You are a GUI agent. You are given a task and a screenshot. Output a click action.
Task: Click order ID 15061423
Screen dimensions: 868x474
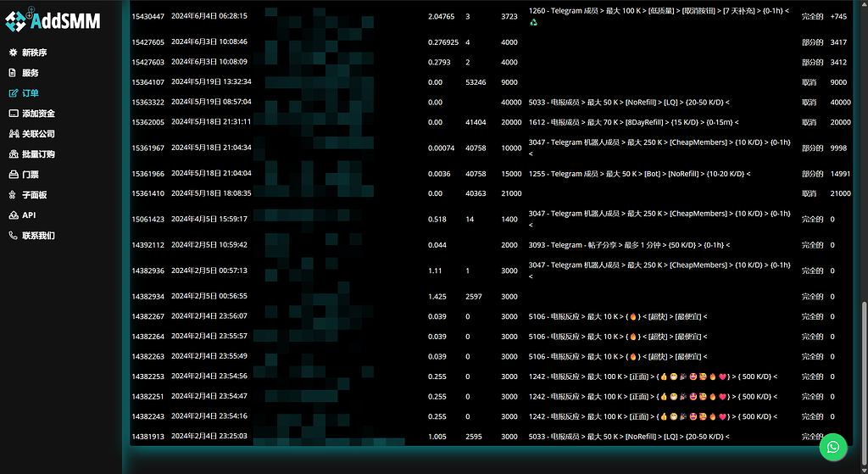tap(147, 220)
